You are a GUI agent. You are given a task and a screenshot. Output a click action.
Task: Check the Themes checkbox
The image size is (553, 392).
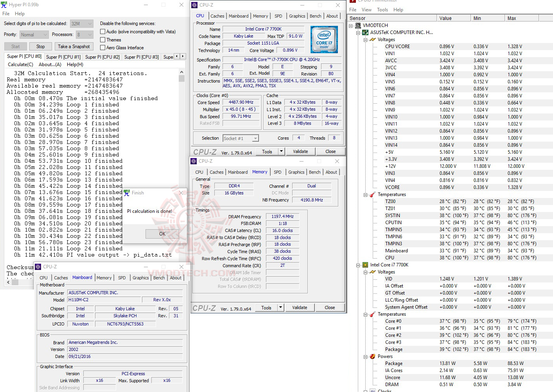[102, 40]
